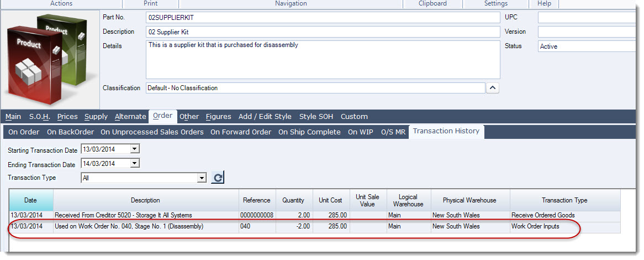This screenshot has height=260, width=644.
Task: Select the Order tab
Action: [x=162, y=116]
